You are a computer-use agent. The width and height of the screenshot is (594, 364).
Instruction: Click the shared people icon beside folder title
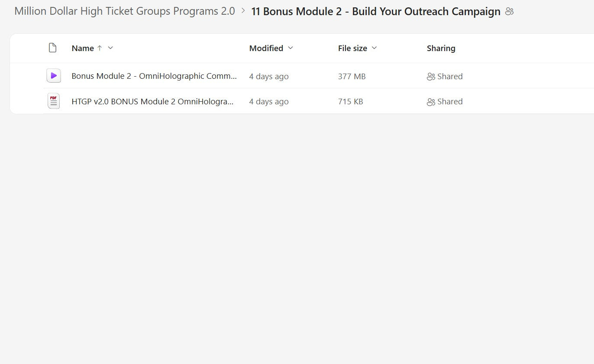coord(510,12)
